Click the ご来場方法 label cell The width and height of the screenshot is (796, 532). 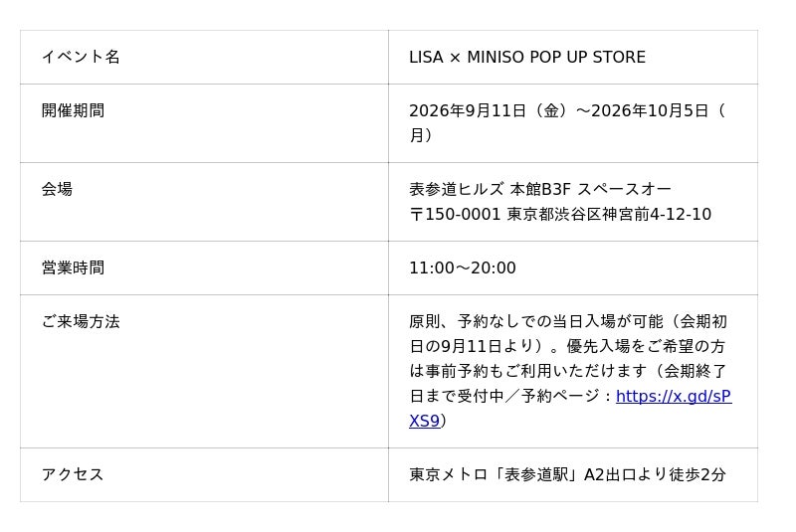click(204, 371)
